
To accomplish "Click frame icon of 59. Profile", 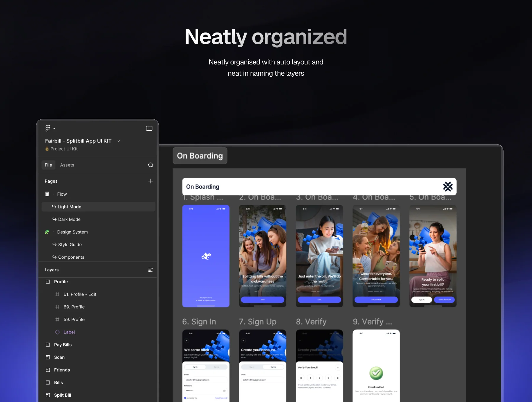I will coord(57,320).
